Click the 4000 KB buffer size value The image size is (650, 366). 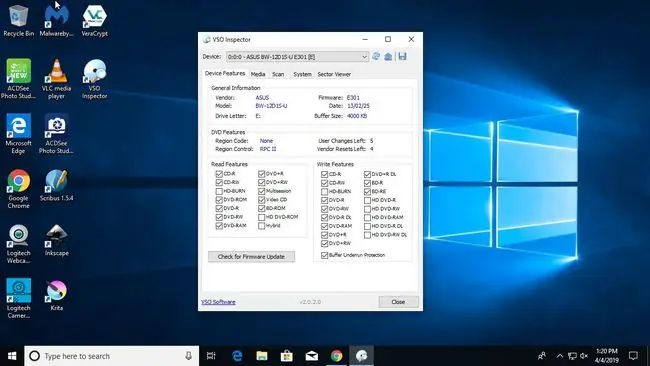[357, 116]
